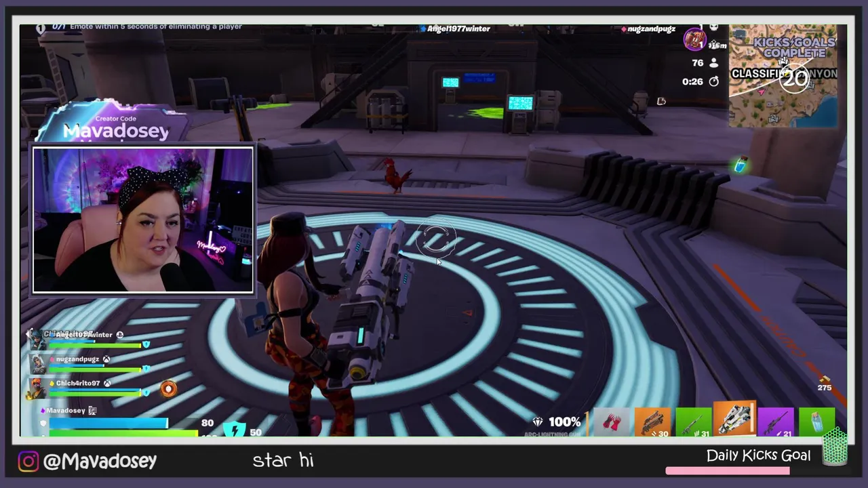868x488 pixels.
Task: Click the diamond durability icon beside 100%
Action: (538, 422)
